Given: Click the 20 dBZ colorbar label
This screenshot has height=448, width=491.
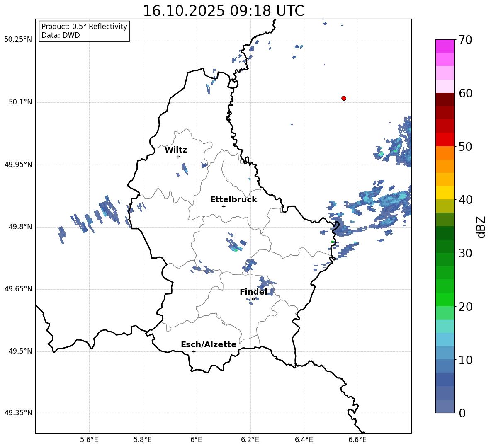Looking at the screenshot, I should (x=465, y=307).
